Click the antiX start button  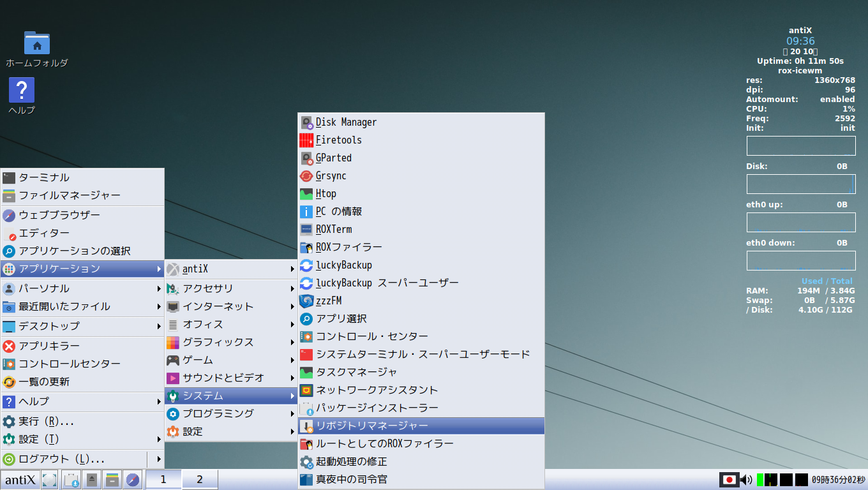(x=20, y=480)
